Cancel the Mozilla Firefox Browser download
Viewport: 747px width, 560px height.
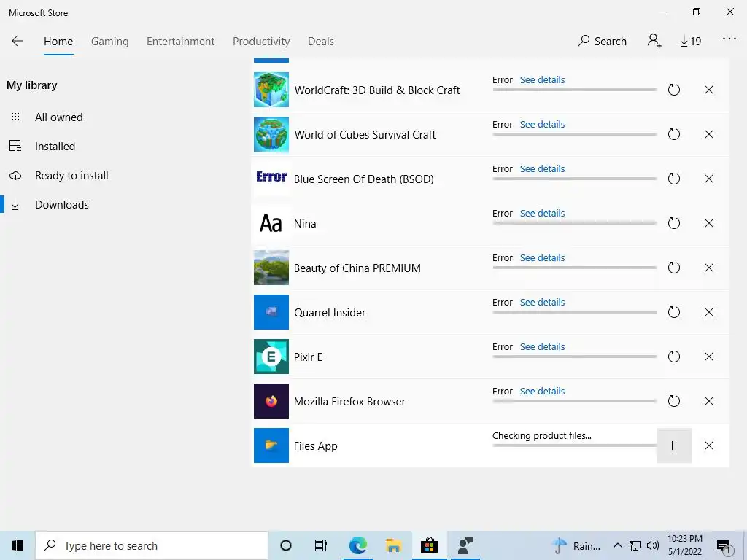(x=709, y=401)
